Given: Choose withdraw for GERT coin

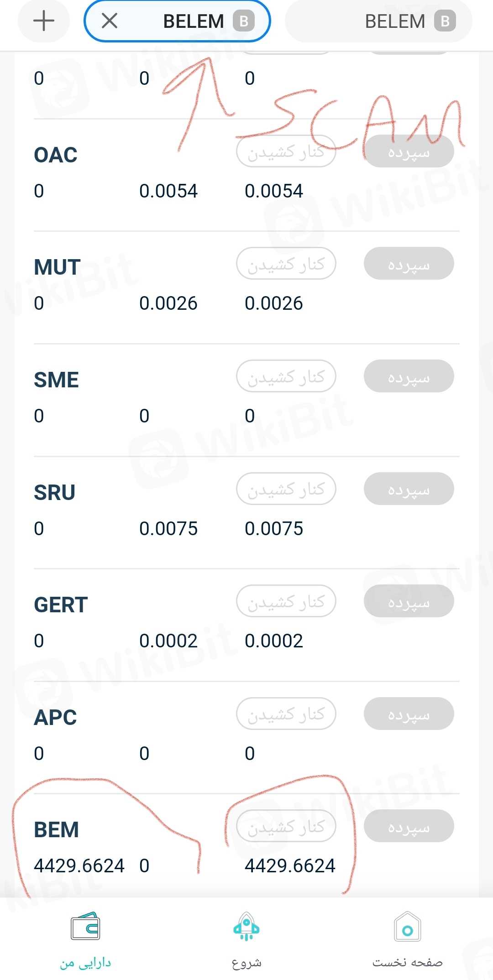Looking at the screenshot, I should click(x=286, y=601).
